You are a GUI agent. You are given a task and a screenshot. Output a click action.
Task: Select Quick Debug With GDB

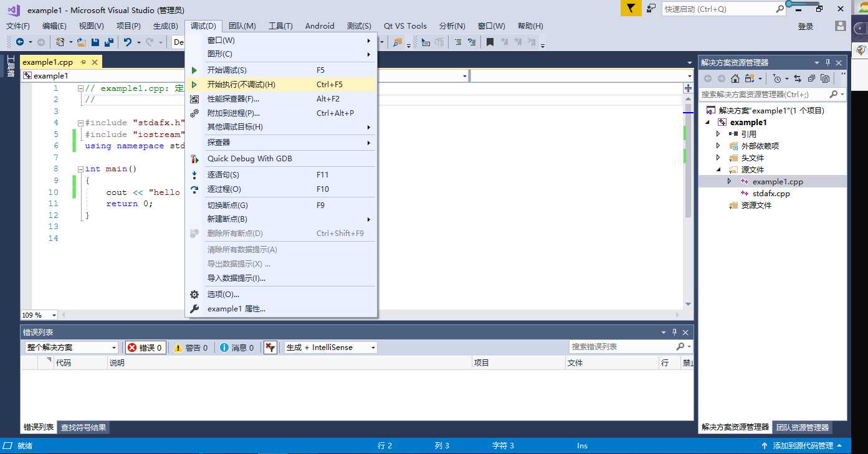pyautogui.click(x=281, y=158)
